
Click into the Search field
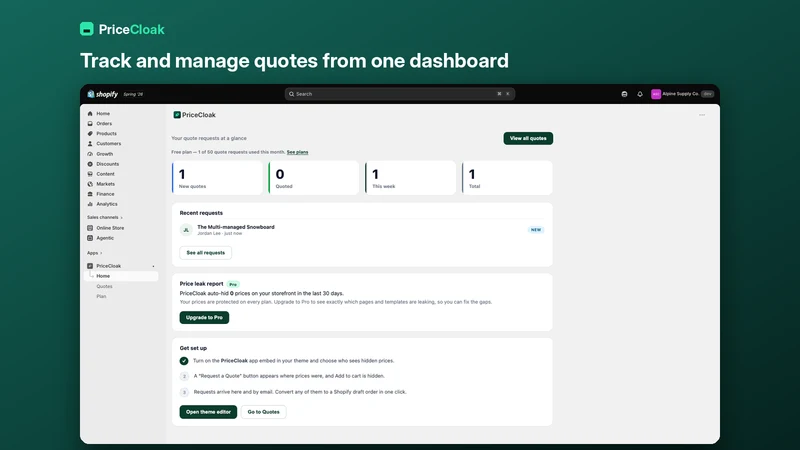tap(399, 94)
